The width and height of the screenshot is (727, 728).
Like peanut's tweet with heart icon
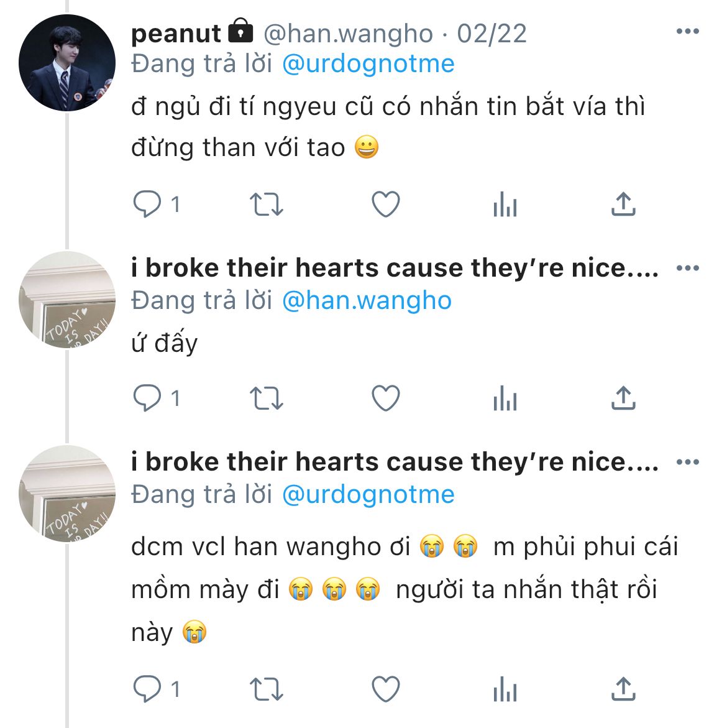(385, 205)
